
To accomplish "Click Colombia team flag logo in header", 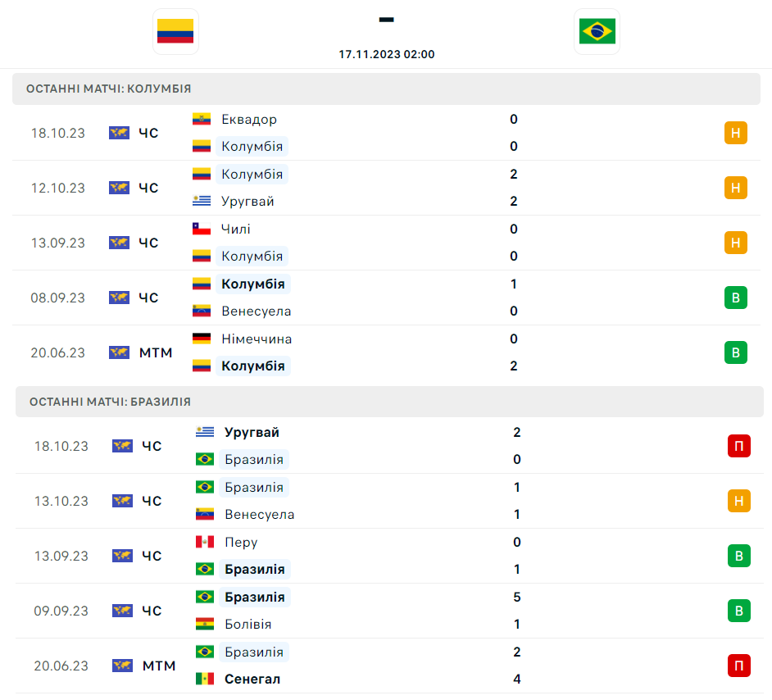I will pyautogui.click(x=175, y=31).
